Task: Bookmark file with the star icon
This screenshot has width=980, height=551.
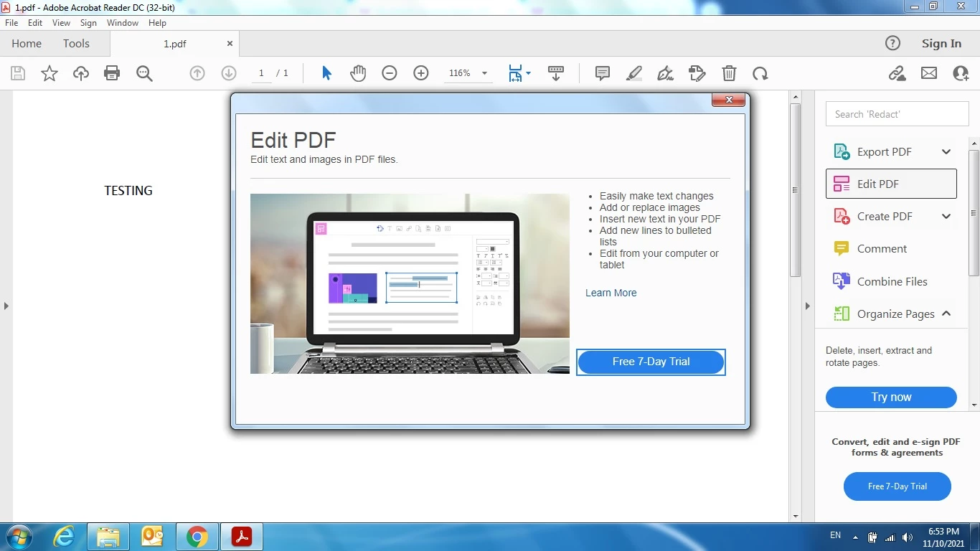Action: [50, 73]
